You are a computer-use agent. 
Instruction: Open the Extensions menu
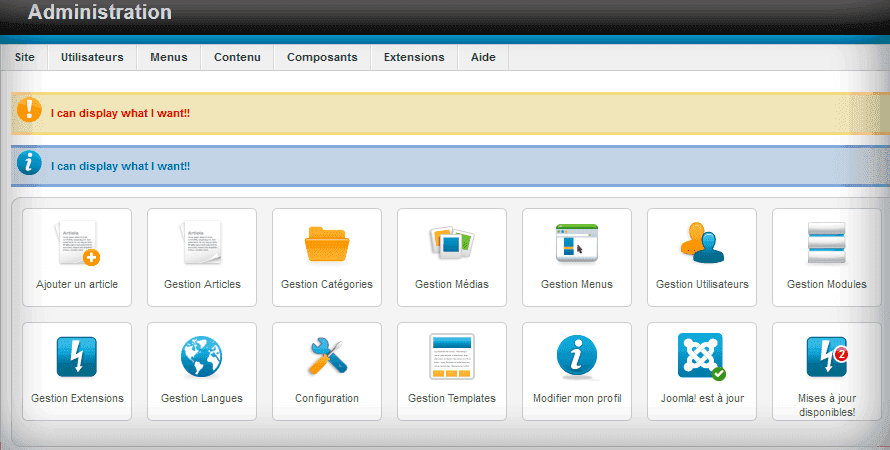[414, 57]
